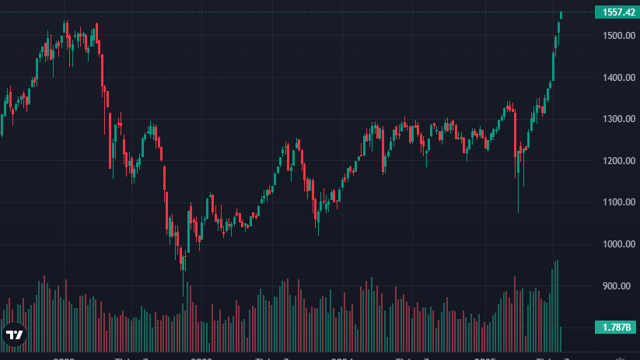Select the 1.787B volume label
This screenshot has width=640, height=360.
click(616, 327)
